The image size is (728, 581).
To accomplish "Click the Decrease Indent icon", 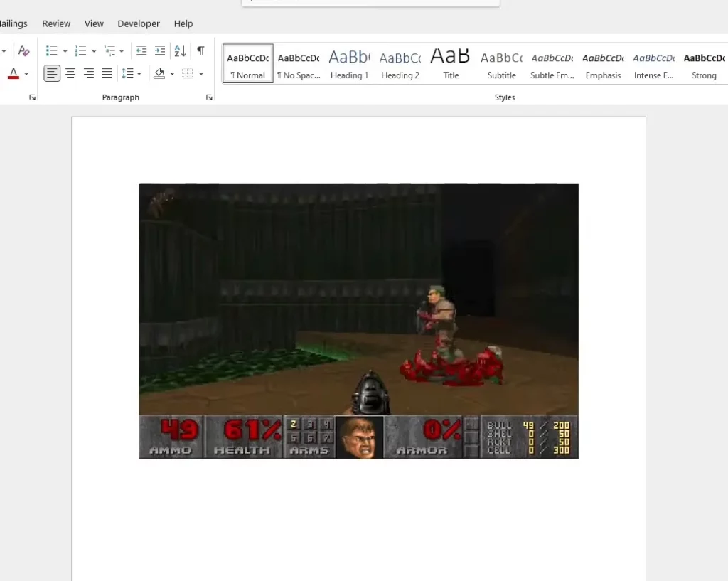I will (141, 50).
